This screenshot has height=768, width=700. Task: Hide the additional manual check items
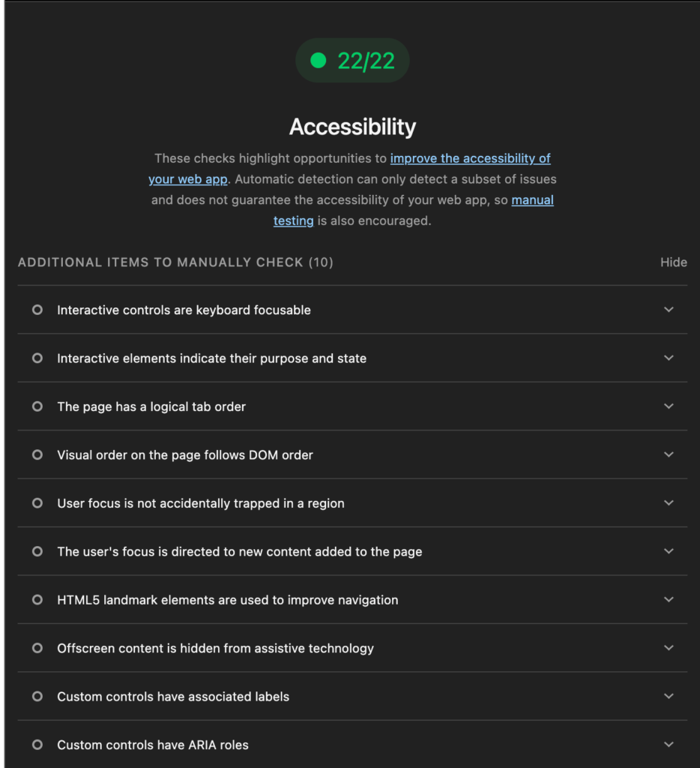pos(673,262)
